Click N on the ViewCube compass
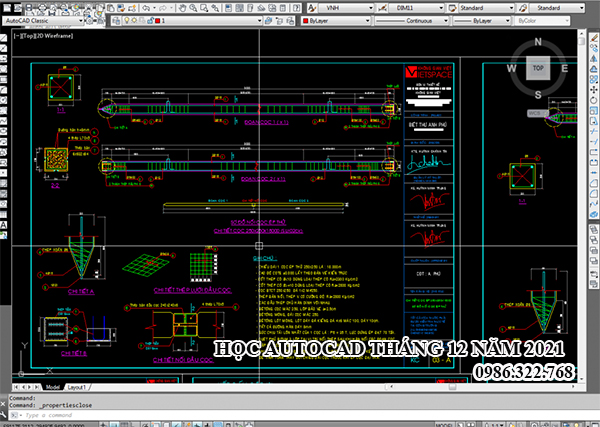Screen dimensions: 600x427 [x=538, y=42]
